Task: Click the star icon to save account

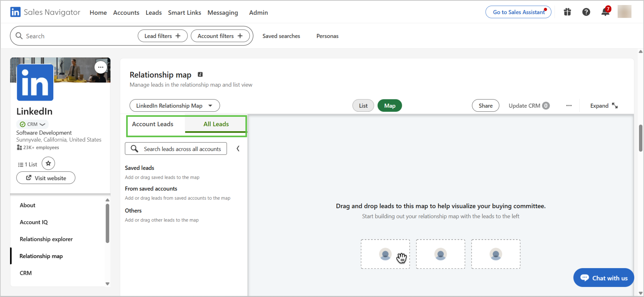Action: click(x=48, y=163)
